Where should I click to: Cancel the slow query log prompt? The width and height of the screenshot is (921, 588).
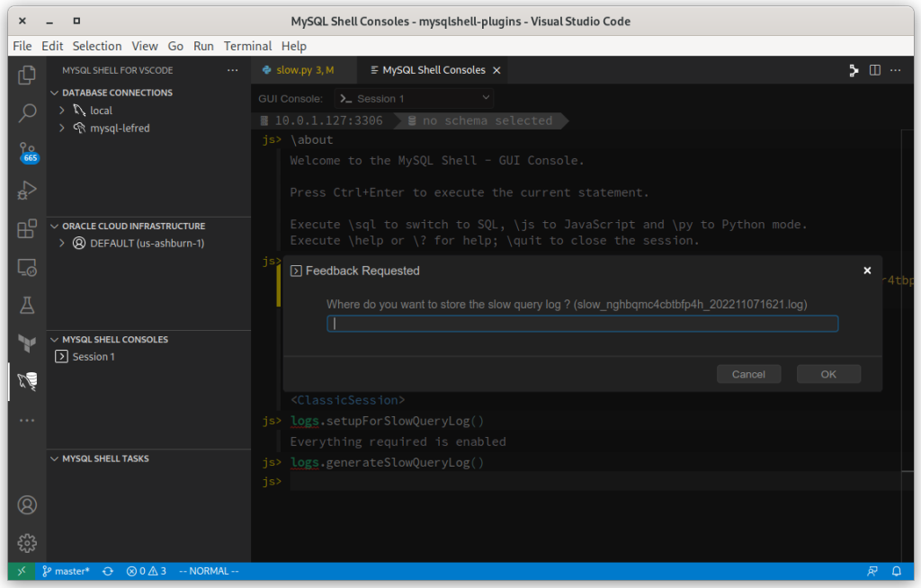pyautogui.click(x=748, y=373)
